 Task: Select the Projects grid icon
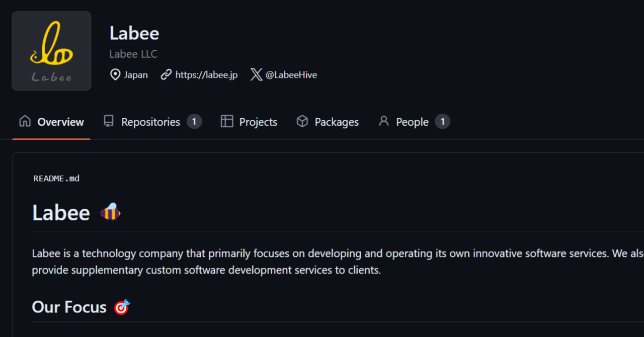pos(226,121)
